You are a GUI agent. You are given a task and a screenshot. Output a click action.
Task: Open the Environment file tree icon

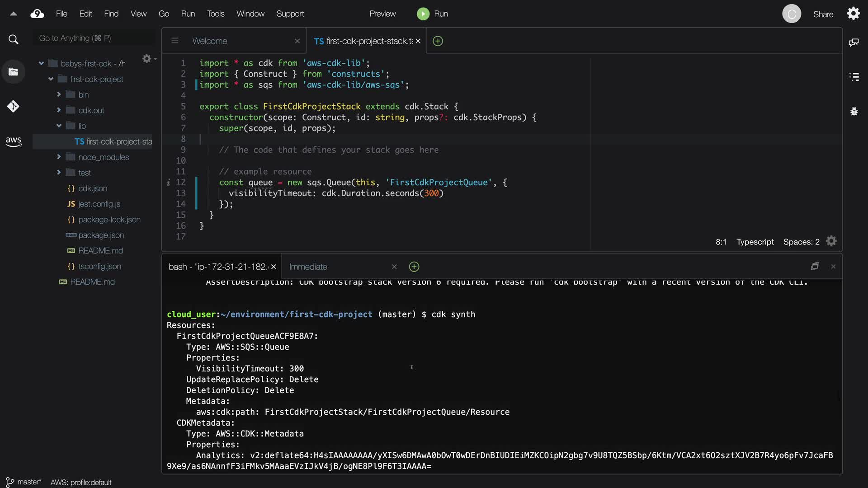point(13,72)
